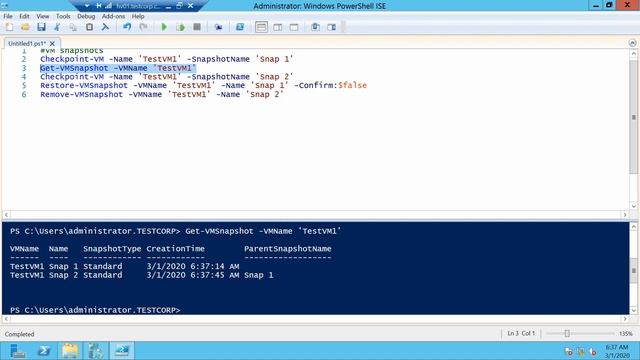Open the Debug menu
Viewport: 640px width, 360px height.
pyautogui.click(x=86, y=16)
